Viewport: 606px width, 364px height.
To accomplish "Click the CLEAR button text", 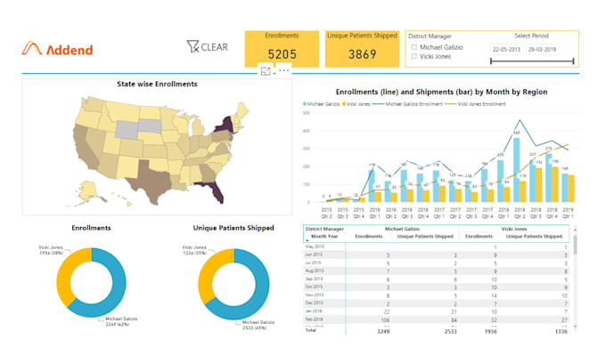I will pos(215,47).
